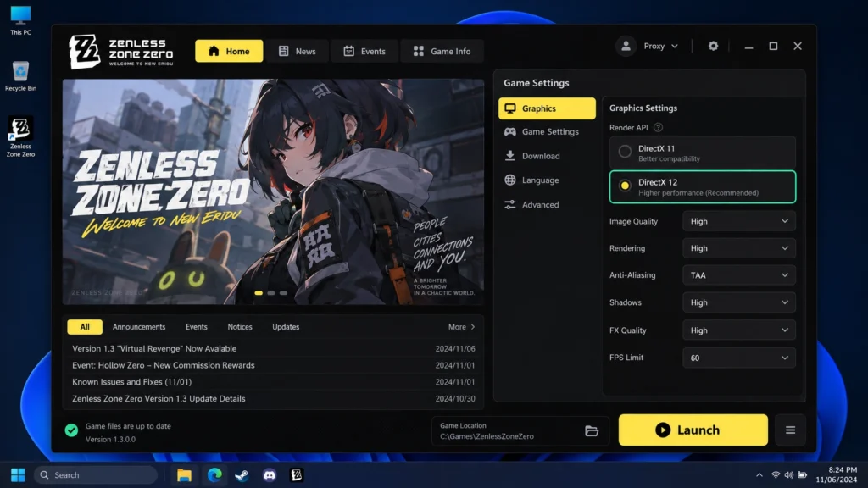Click the Zenless Zone Zero logo
This screenshot has height=488, width=868.
pyautogui.click(x=120, y=52)
